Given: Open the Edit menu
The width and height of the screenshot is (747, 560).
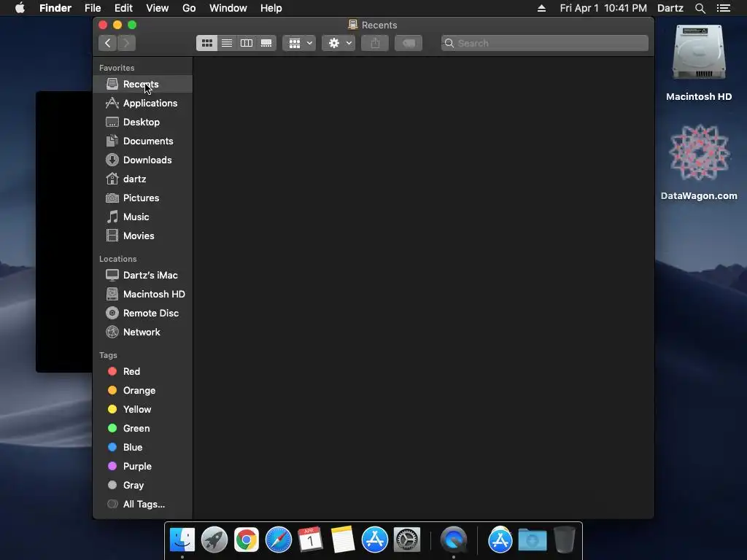Looking at the screenshot, I should pyautogui.click(x=123, y=8).
